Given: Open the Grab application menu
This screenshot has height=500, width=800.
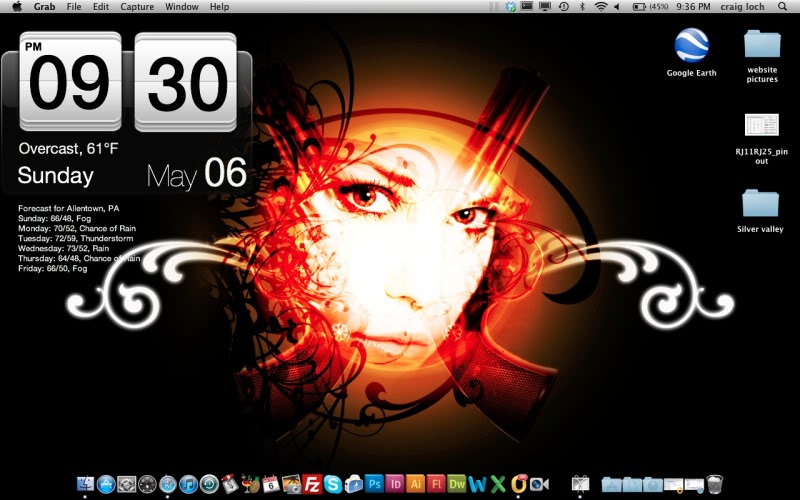Looking at the screenshot, I should (44, 7).
